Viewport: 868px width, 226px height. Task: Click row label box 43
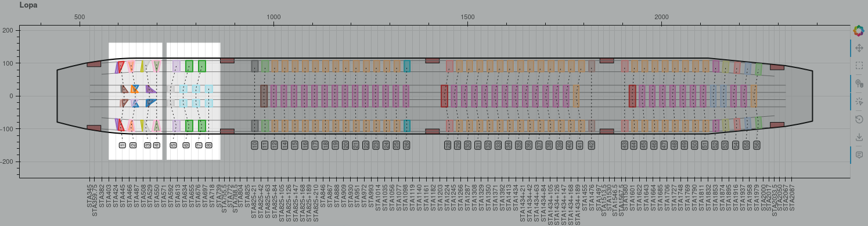[625, 145]
